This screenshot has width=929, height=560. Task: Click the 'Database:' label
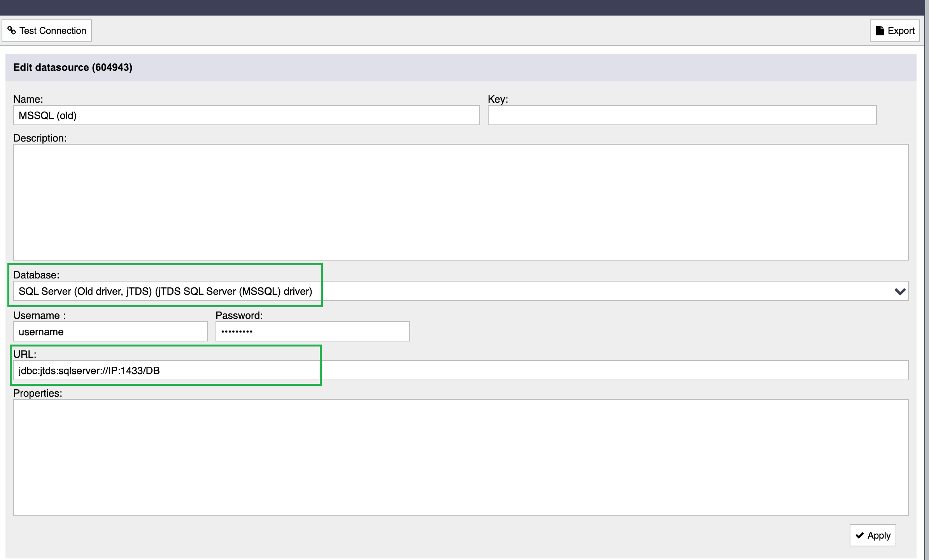click(36, 275)
